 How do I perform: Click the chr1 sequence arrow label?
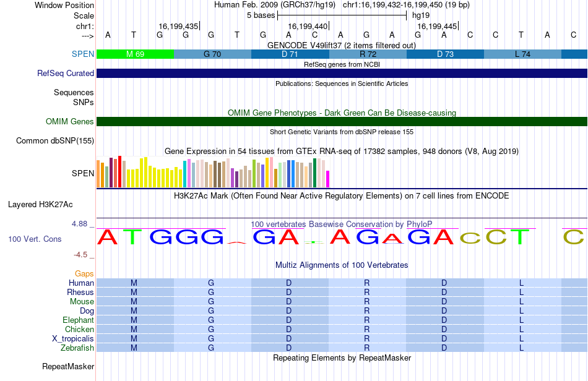88,36
